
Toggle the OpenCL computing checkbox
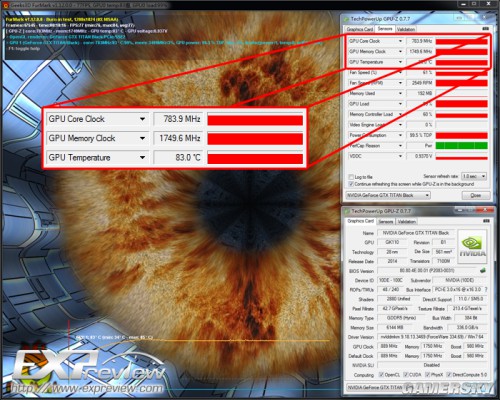381,375
